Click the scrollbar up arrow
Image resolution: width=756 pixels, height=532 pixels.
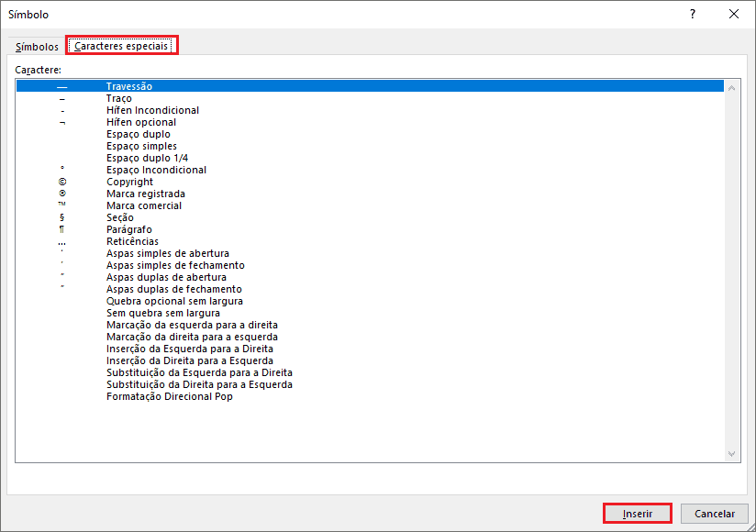tap(731, 88)
